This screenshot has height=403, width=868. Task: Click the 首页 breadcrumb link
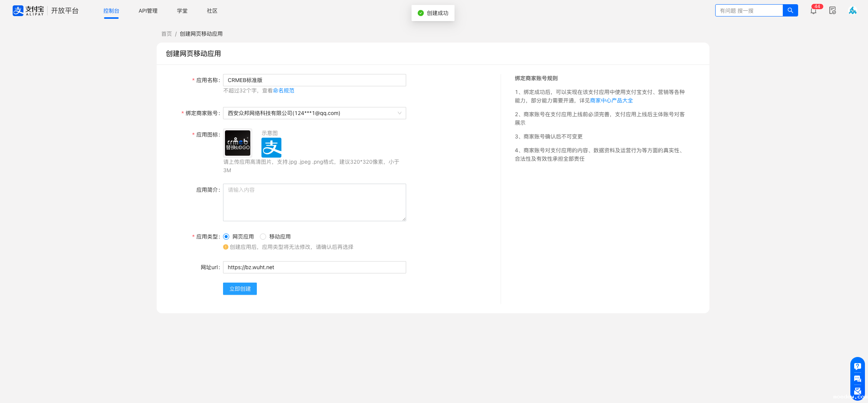click(x=166, y=34)
